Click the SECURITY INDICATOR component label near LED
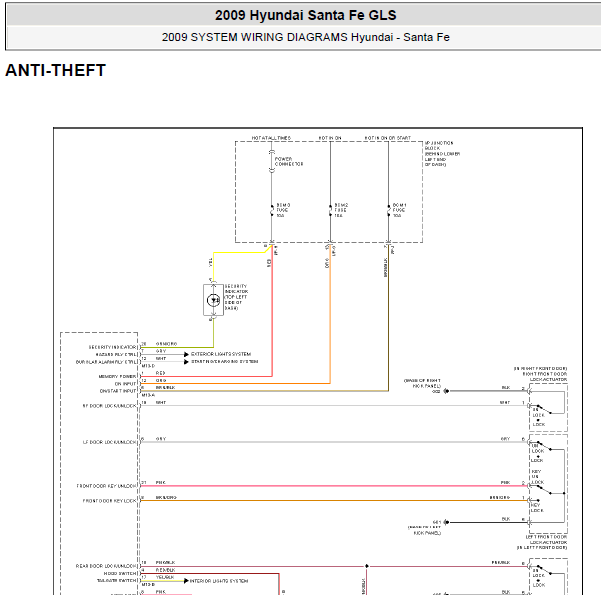The height and width of the screenshot is (595, 601). (236, 297)
